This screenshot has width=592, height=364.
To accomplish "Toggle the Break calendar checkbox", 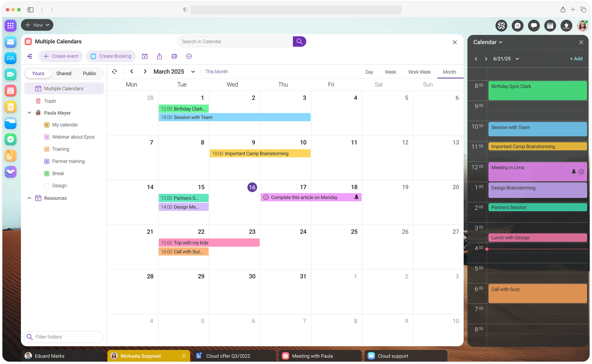I will (x=47, y=174).
